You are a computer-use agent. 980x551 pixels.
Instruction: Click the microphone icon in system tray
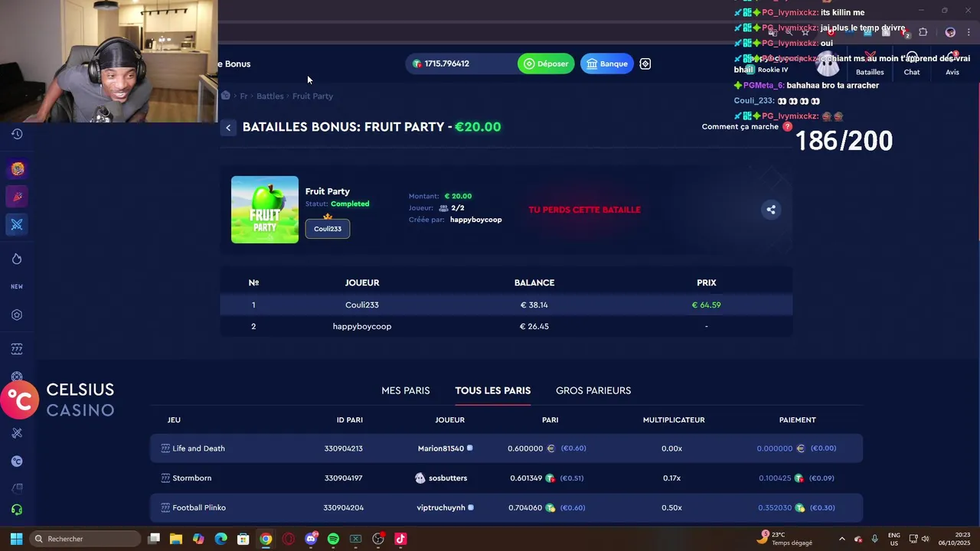click(x=874, y=539)
